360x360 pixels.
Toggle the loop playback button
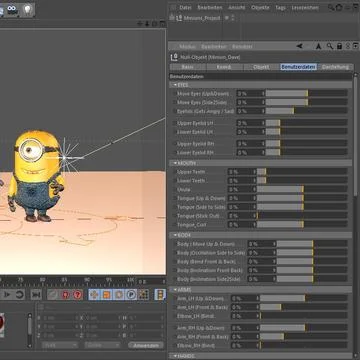tap(20, 294)
